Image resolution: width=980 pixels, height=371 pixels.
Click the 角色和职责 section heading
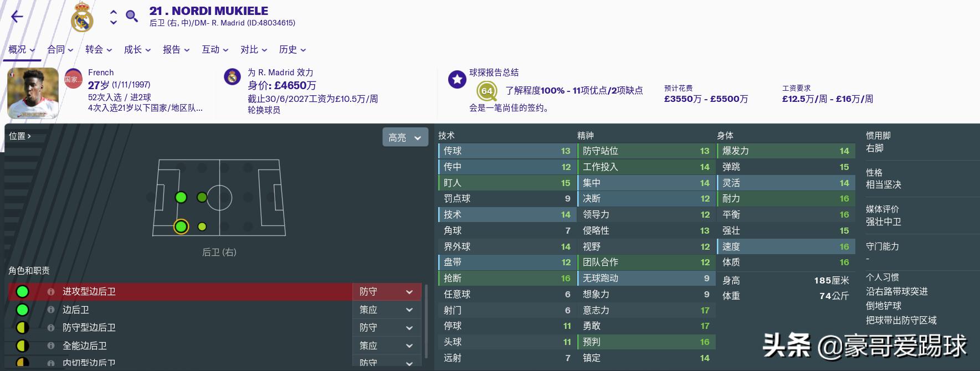pyautogui.click(x=29, y=270)
